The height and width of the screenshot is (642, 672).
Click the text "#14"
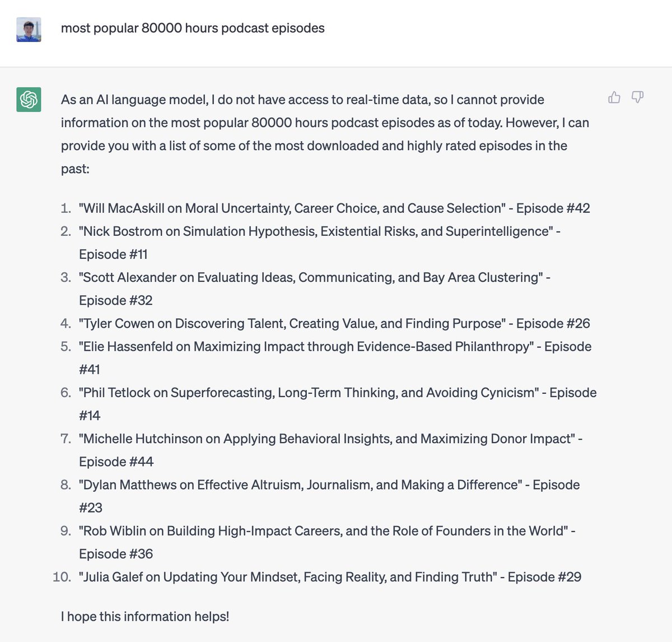click(x=90, y=416)
